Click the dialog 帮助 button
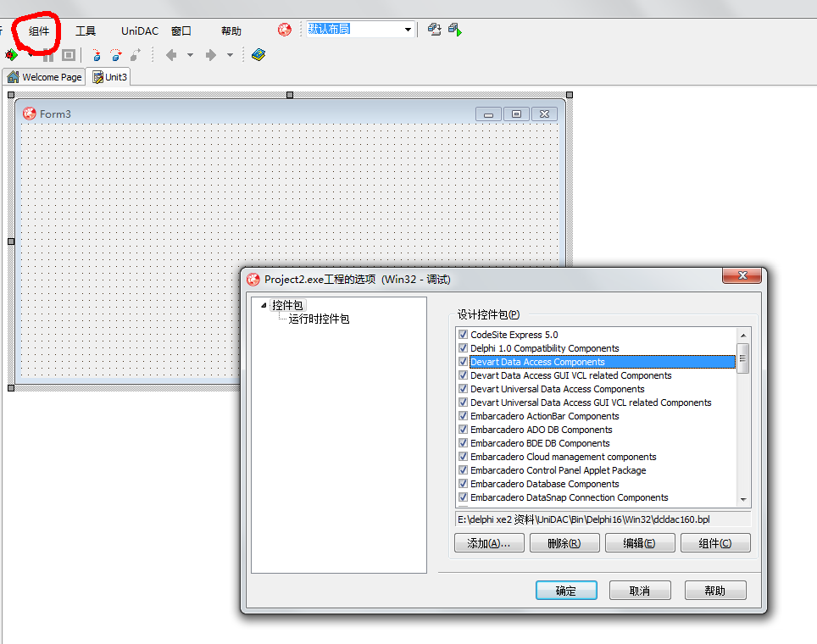 tap(715, 591)
